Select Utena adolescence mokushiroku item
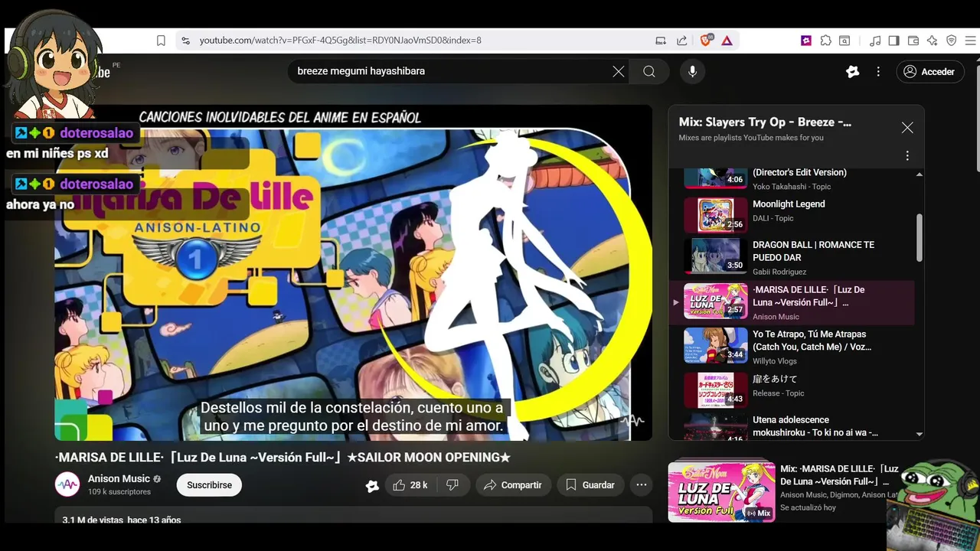 [x=815, y=426]
